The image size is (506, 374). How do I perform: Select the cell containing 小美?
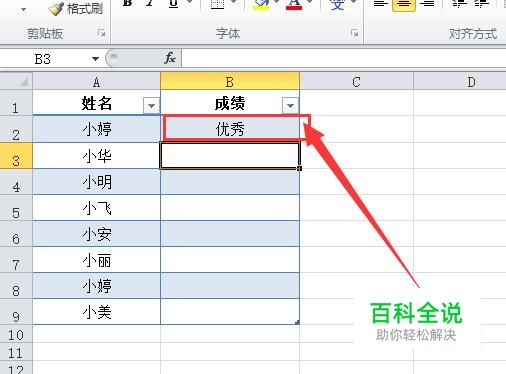tap(96, 312)
